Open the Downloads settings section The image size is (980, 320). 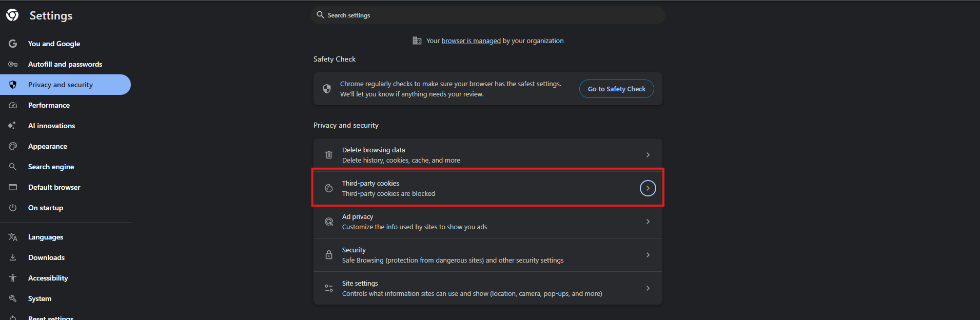(46, 257)
